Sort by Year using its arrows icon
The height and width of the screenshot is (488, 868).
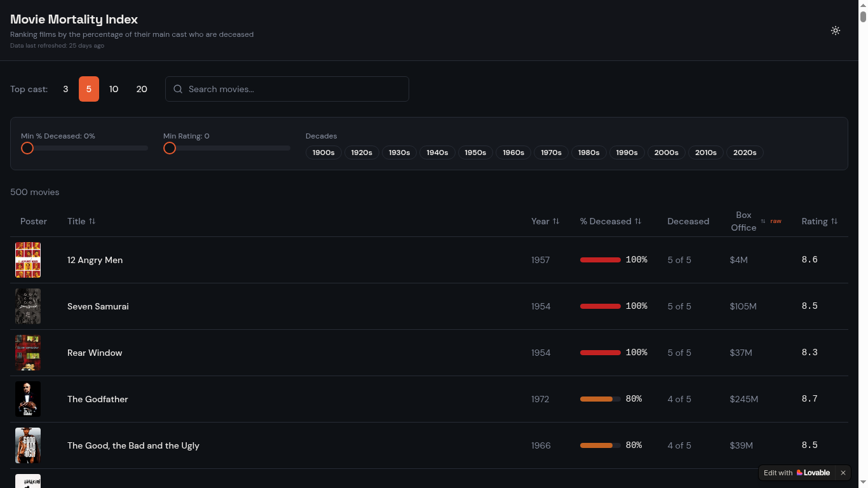tap(556, 221)
